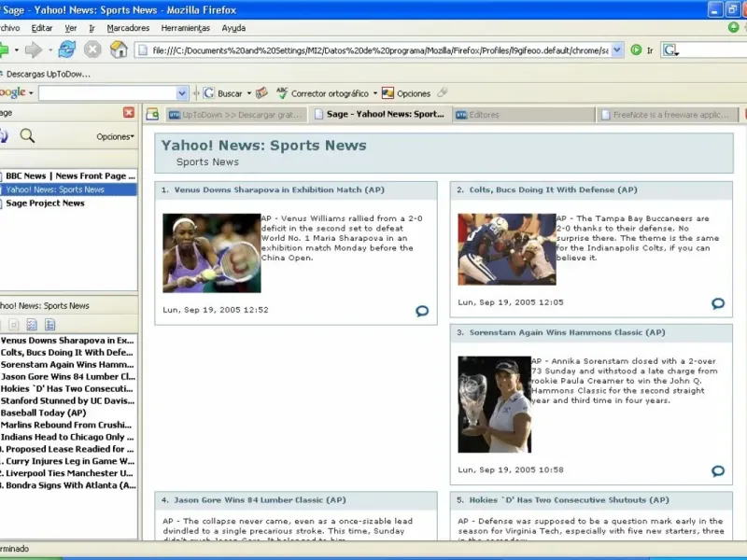The height and width of the screenshot is (560, 747).
Task: Open Google toolbar Opciones icon
Action: pos(388,93)
